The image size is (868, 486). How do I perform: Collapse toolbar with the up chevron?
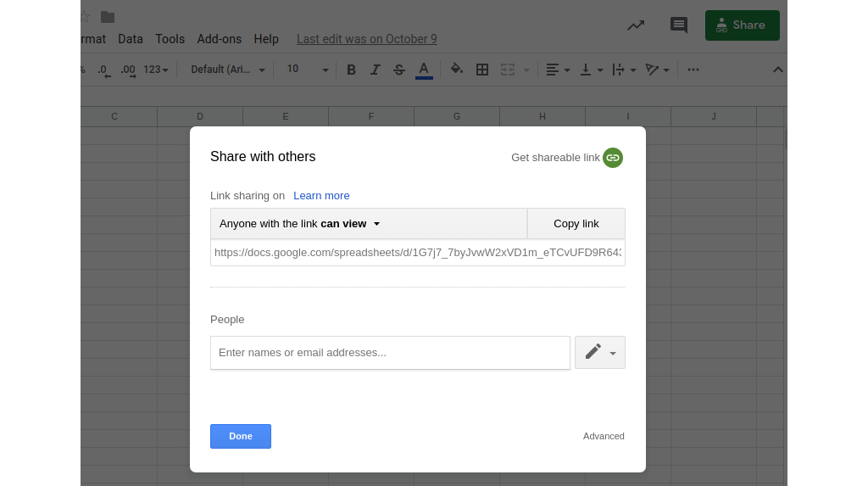coord(777,70)
